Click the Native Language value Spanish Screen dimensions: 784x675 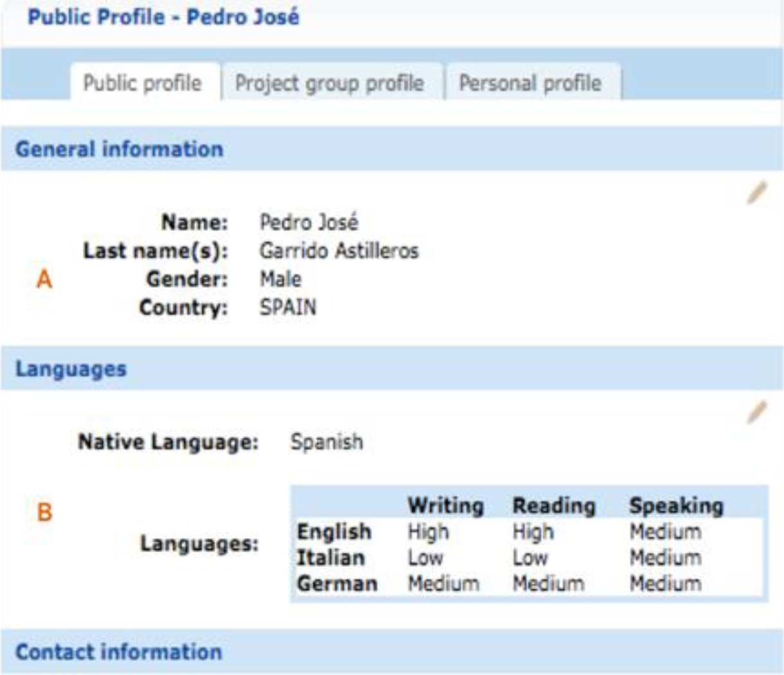point(326,442)
